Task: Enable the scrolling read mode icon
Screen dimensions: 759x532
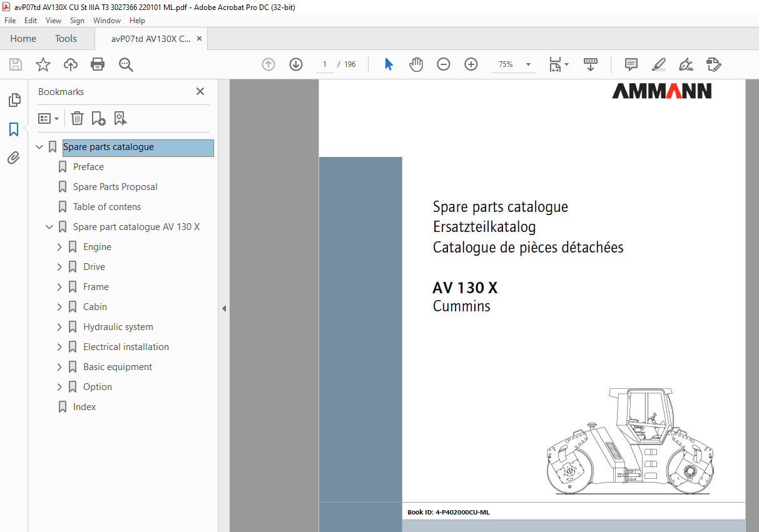Action: 591,64
